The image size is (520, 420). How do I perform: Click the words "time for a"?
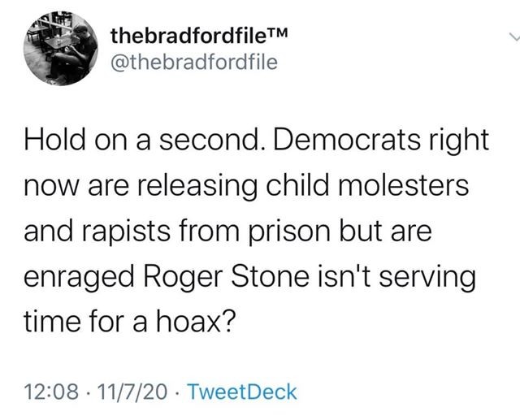[x=84, y=323]
